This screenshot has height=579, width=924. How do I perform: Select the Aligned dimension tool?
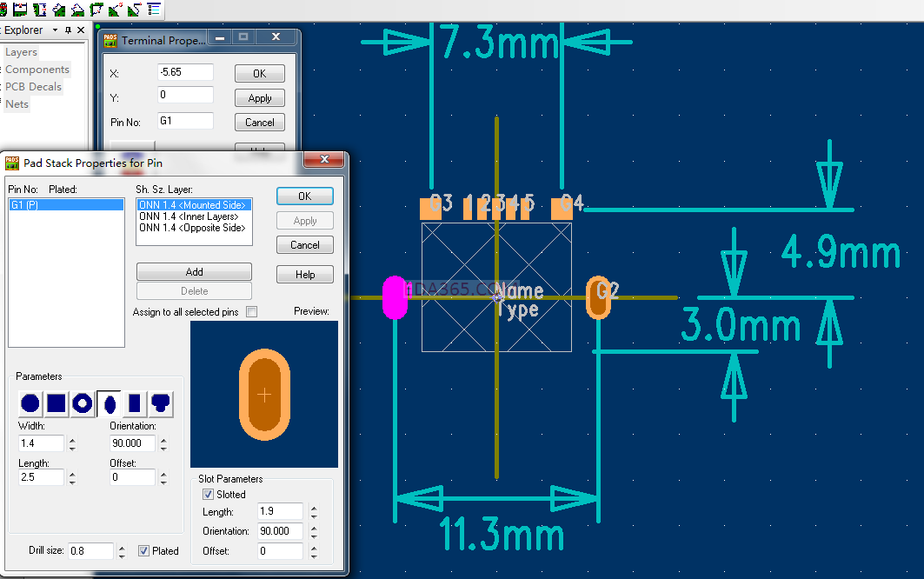pos(59,9)
